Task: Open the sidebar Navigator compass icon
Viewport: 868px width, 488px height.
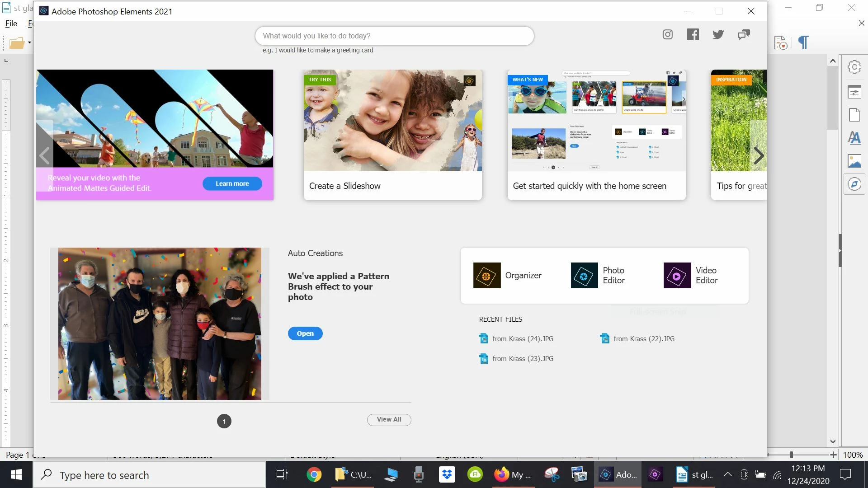Action: click(854, 184)
